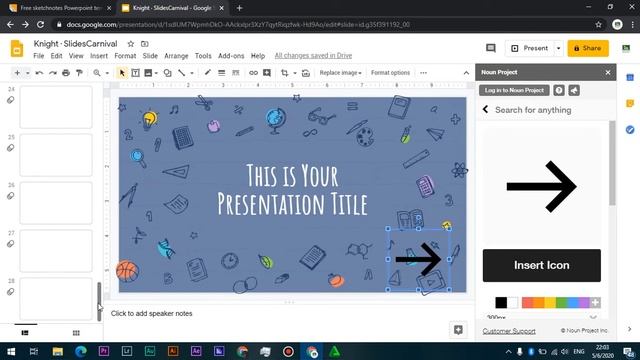This screenshot has width=640, height=360.
Task: Switch to filmstrip view icon
Action: click(25, 333)
